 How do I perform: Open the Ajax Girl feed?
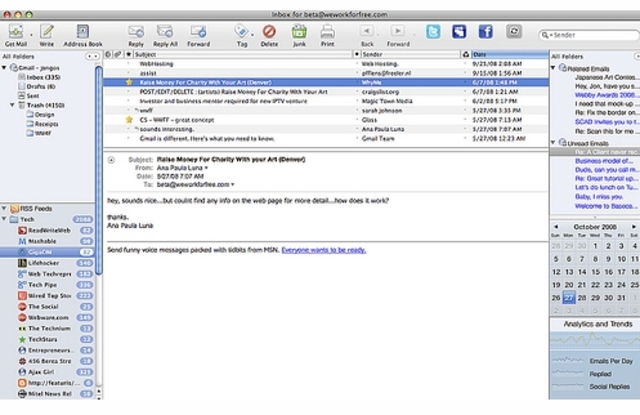coord(41,372)
